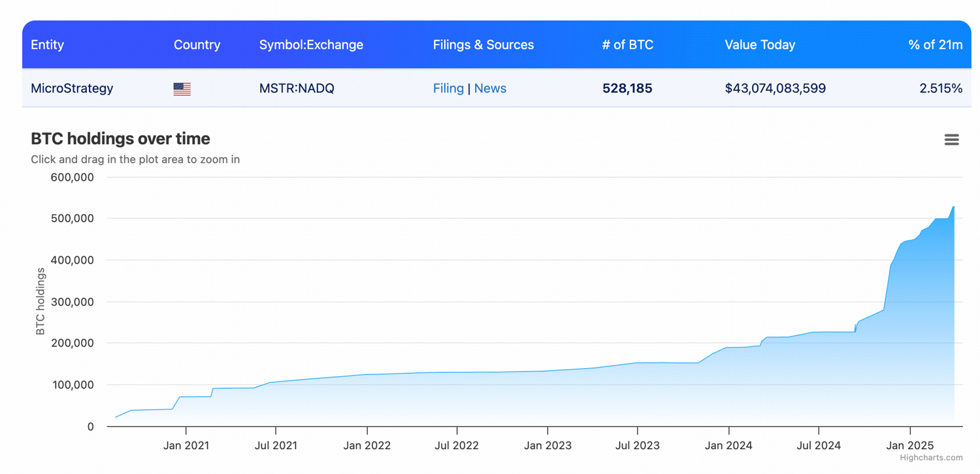The image size is (980, 474).
Task: Click the MSTR:NADQ symbol
Action: 297,88
